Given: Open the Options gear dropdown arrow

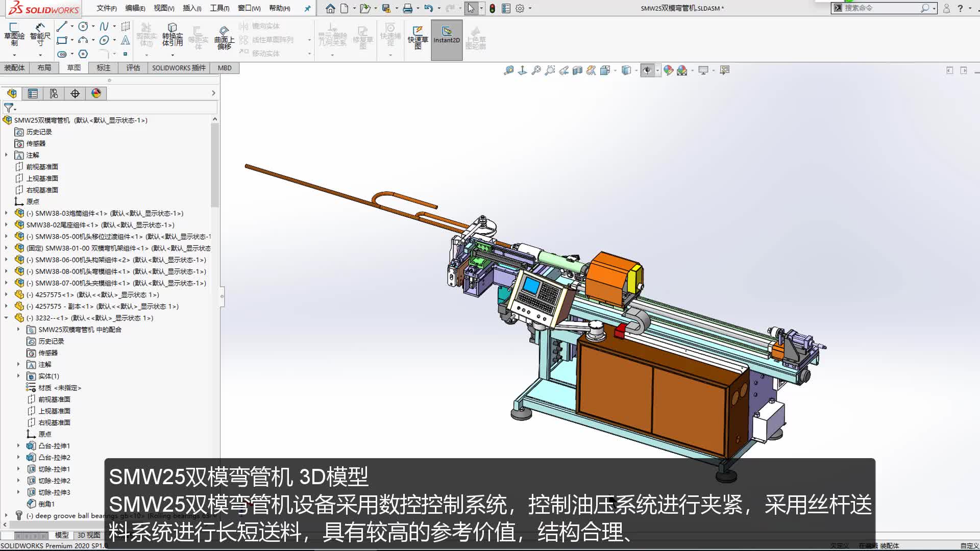Looking at the screenshot, I should pos(530,9).
